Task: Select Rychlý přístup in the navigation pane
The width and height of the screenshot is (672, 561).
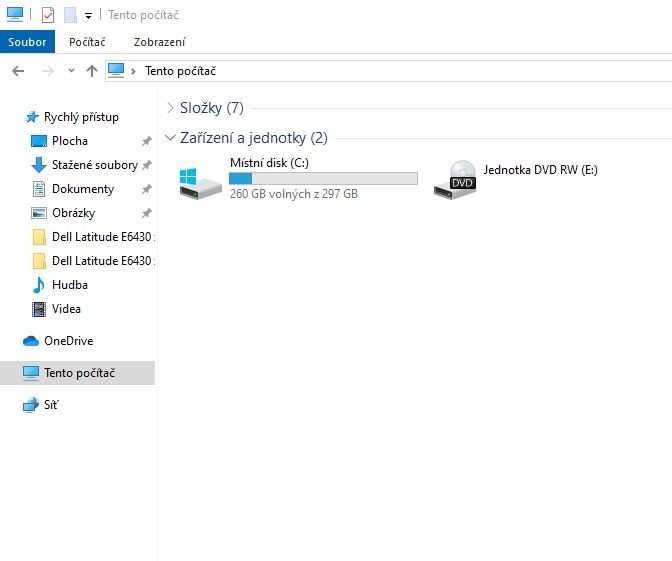Action: (x=81, y=117)
